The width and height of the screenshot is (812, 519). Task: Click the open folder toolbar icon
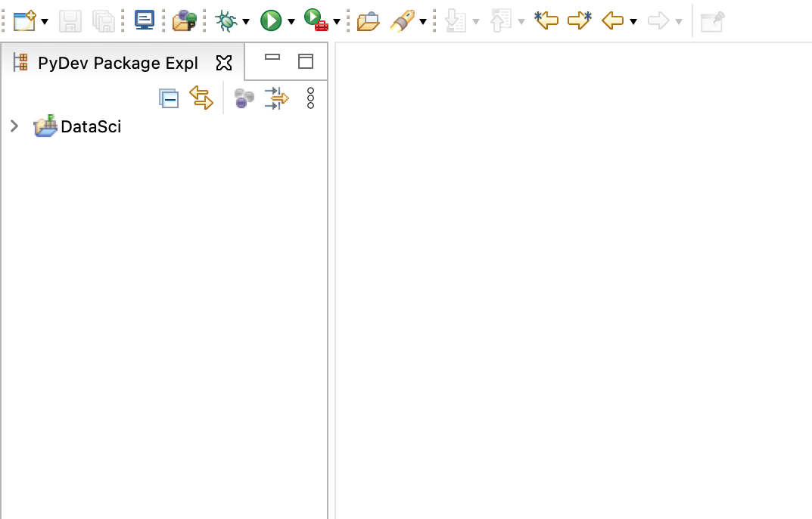click(368, 21)
